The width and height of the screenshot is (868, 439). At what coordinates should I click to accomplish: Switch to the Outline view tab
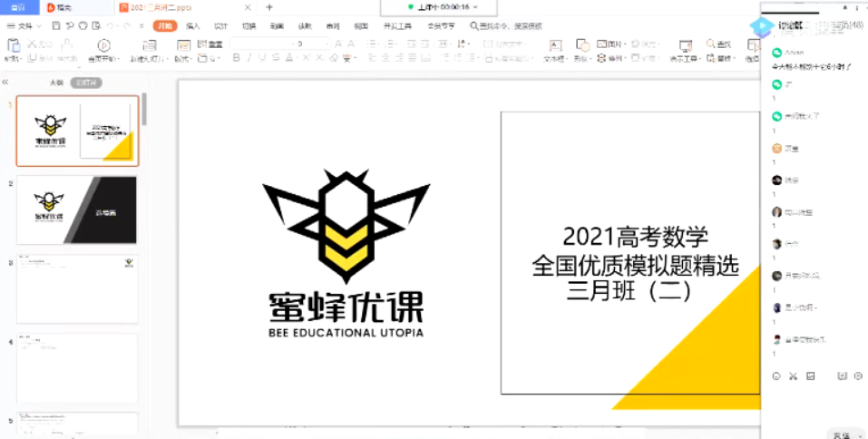coord(56,83)
